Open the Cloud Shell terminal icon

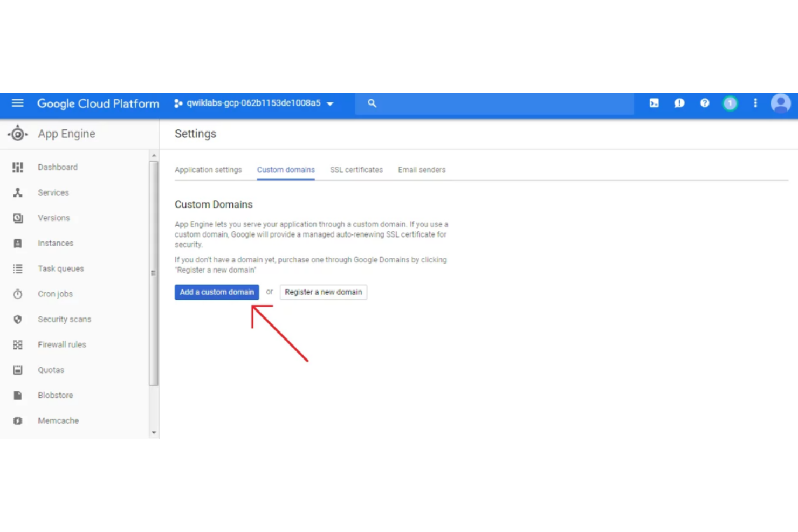coord(654,103)
